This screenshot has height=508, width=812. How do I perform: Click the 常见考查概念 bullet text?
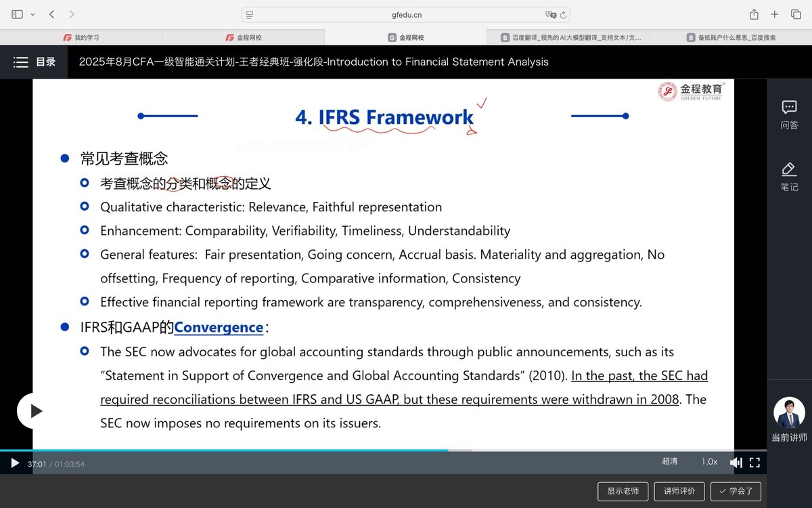click(124, 158)
